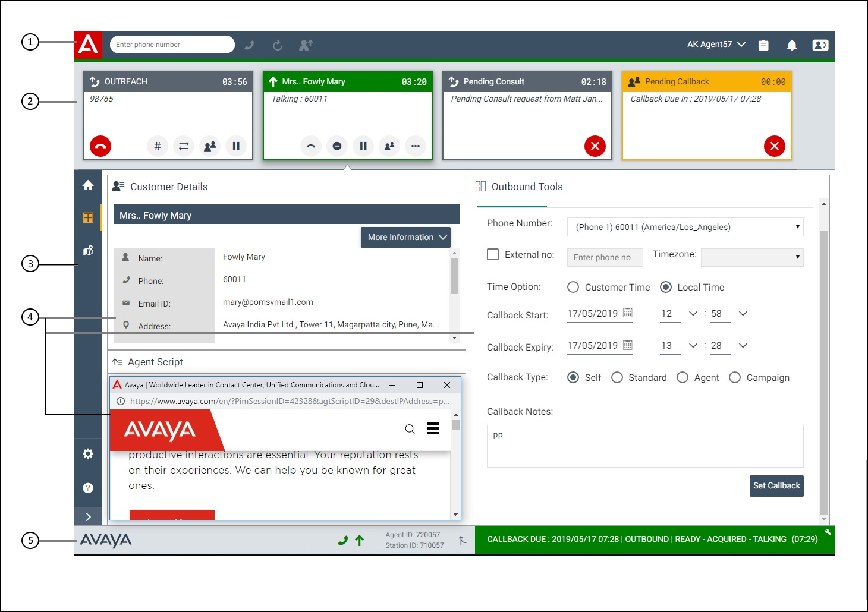Tick the External no checkbox
Image resolution: width=868 pixels, height=612 pixels.
pos(493,254)
